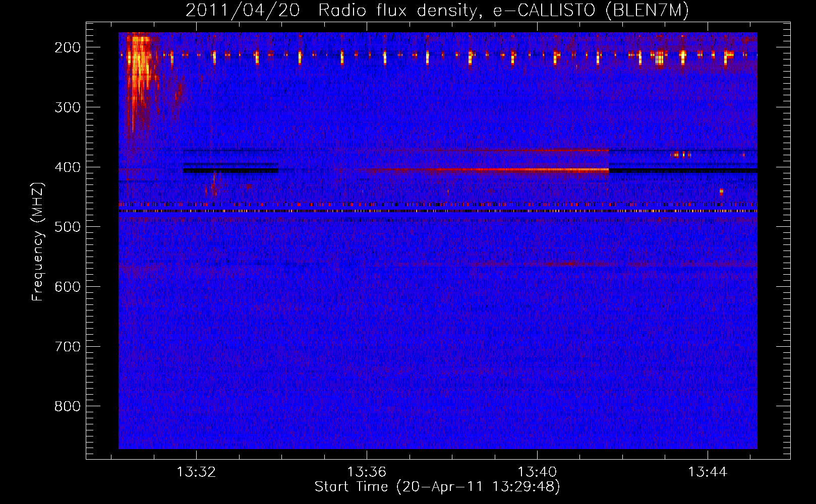
Task: Click the 600 frequency tick label
Action: coord(68,287)
